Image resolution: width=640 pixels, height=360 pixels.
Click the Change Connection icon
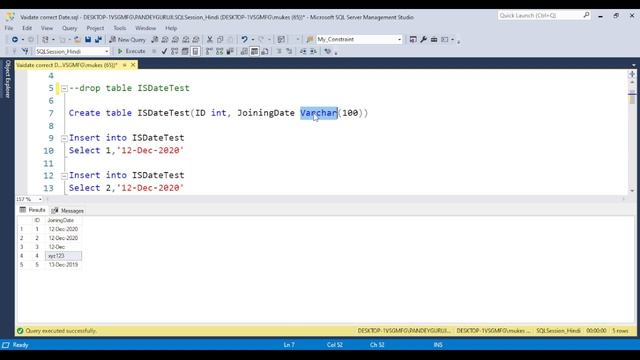click(25, 51)
